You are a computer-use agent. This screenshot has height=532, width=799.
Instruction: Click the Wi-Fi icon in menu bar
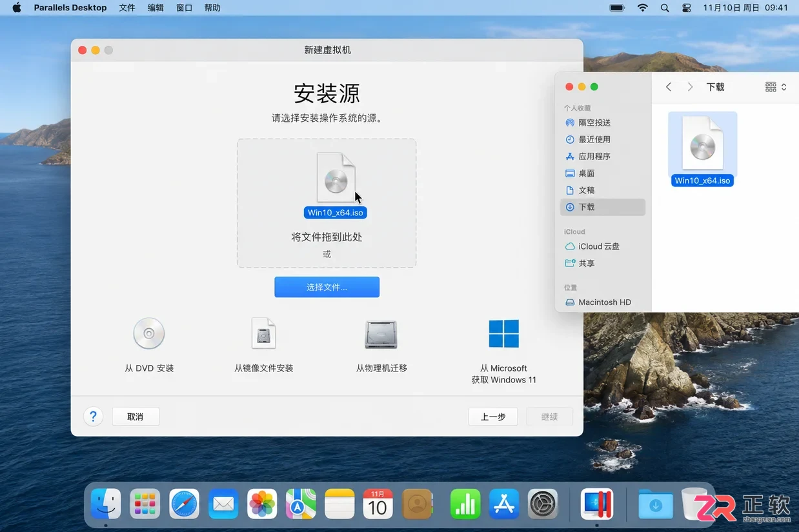pos(642,8)
